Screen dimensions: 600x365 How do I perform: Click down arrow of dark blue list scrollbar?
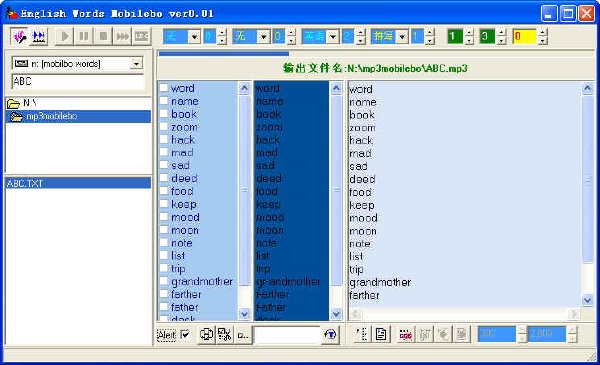[x=336, y=314]
